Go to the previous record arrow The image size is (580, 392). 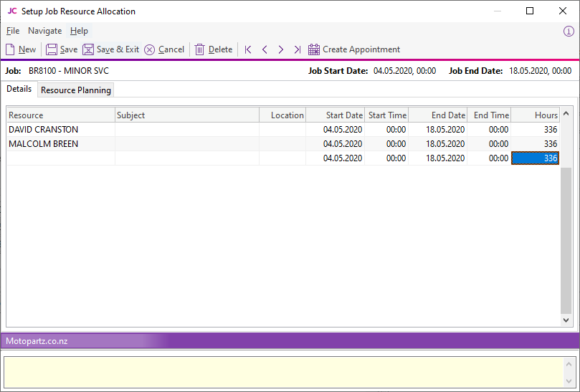[265, 49]
